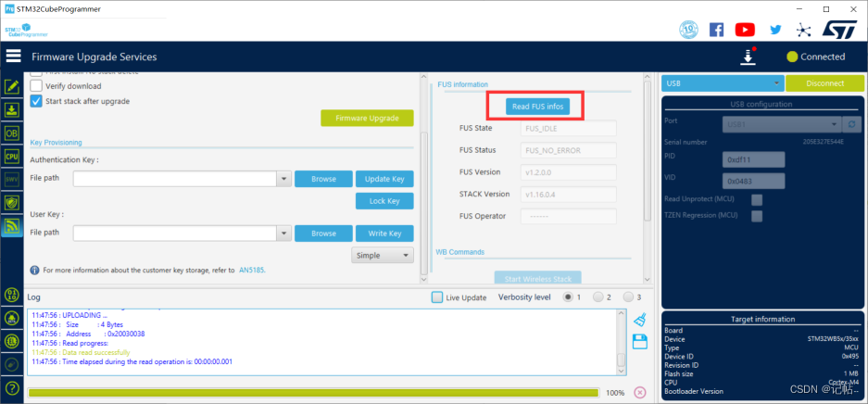Select Firmware Upgrade Services wireless icon

12,226
